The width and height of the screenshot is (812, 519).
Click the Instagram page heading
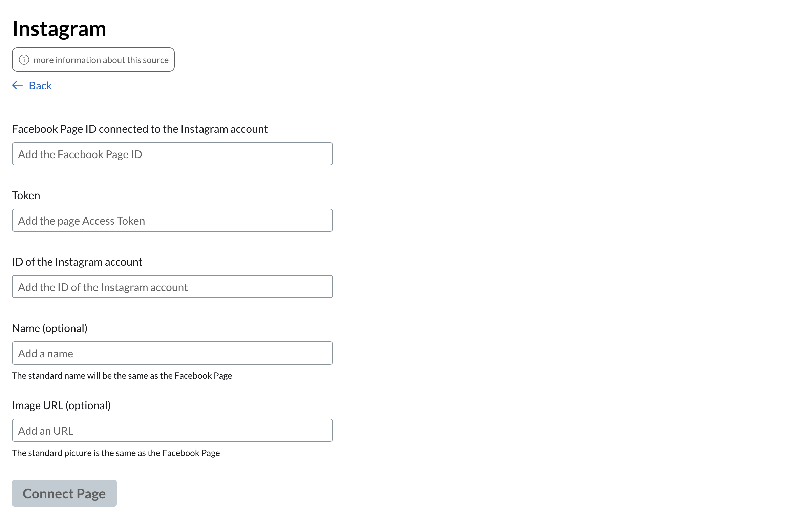pyautogui.click(x=59, y=29)
